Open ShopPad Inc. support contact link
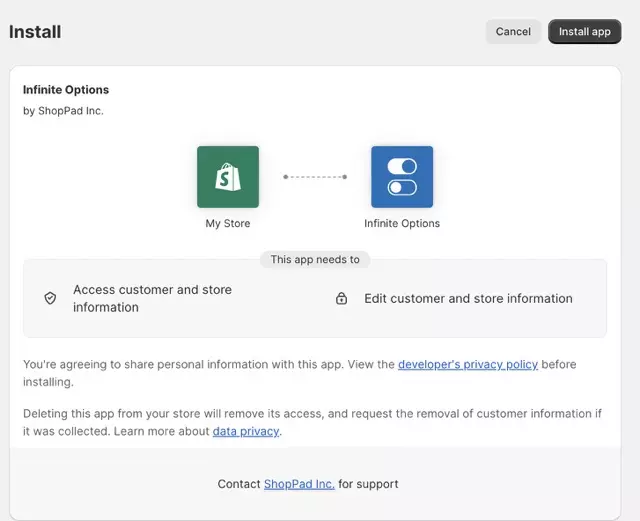640x521 pixels. pyautogui.click(x=299, y=484)
